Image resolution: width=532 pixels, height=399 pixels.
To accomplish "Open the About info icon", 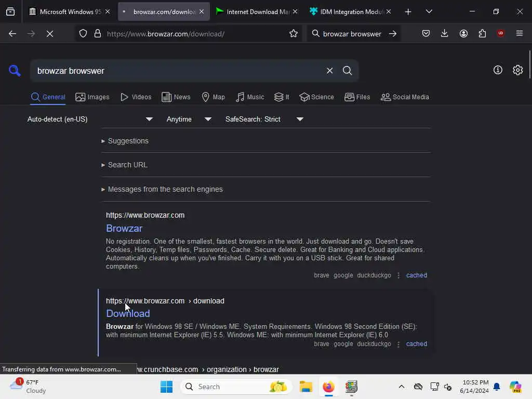I will (x=498, y=70).
